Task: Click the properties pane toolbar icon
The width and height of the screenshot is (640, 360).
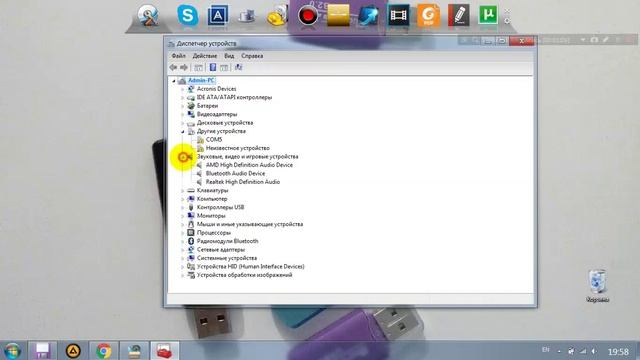Action: pyautogui.click(x=224, y=67)
